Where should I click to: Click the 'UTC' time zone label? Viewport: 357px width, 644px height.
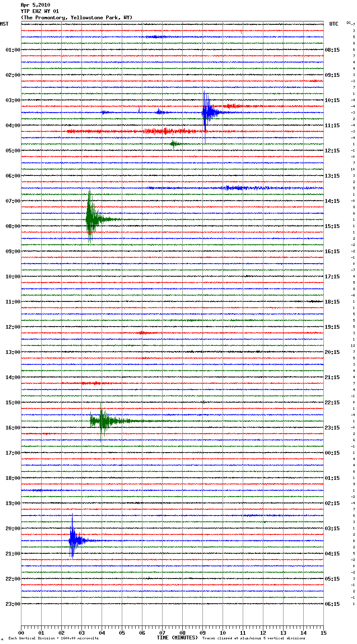pos(334,24)
